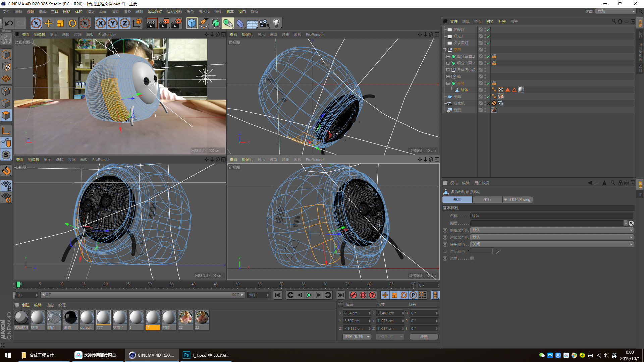The image size is (644, 362).
Task: Click the 应用 button in coordinates panel
Action: pyautogui.click(x=424, y=337)
